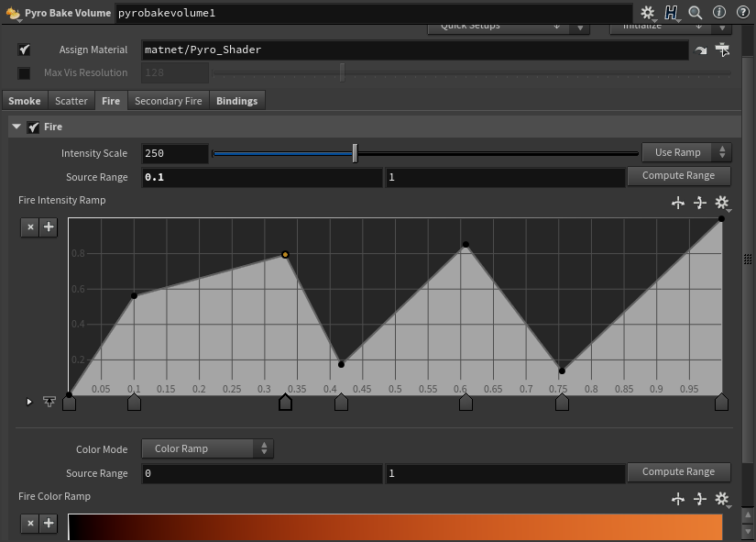Viewport: 756px width, 542px height.
Task: Click the disabled Max Vis Resolution checkbox
Action: [25, 72]
